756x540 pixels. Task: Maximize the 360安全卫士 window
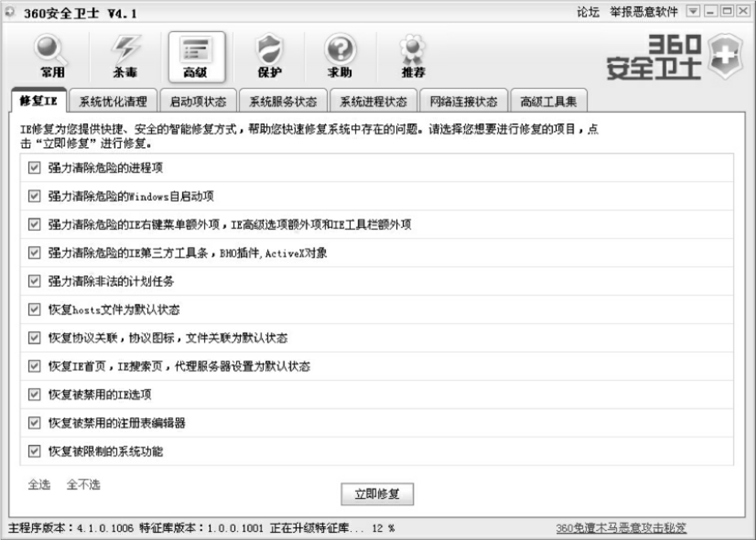tap(727, 11)
